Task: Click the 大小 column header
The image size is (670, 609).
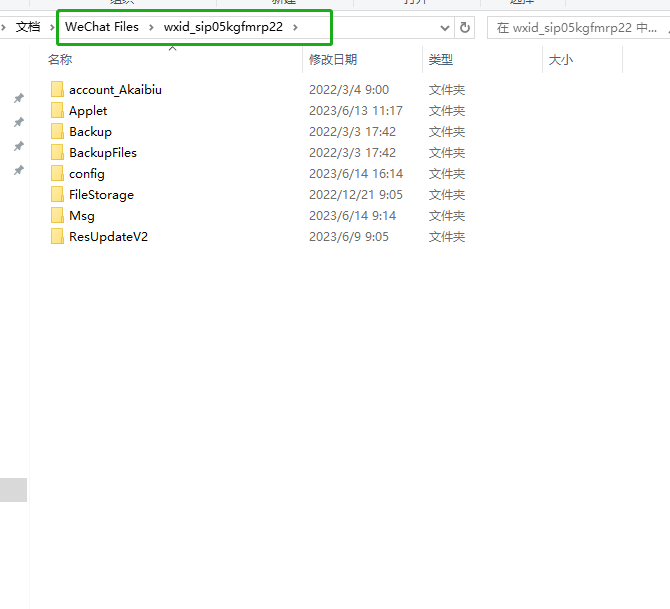Action: click(561, 60)
